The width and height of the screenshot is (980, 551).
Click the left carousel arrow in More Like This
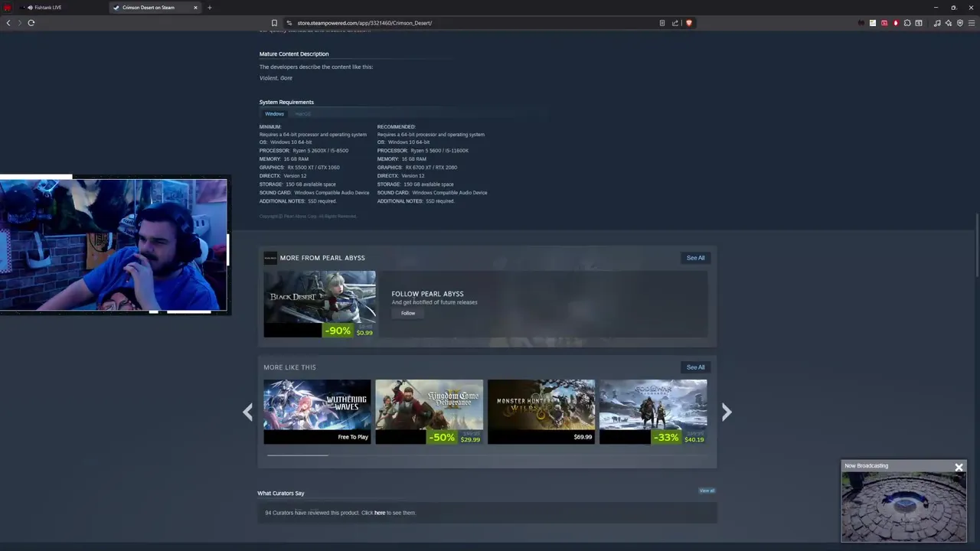(x=247, y=412)
